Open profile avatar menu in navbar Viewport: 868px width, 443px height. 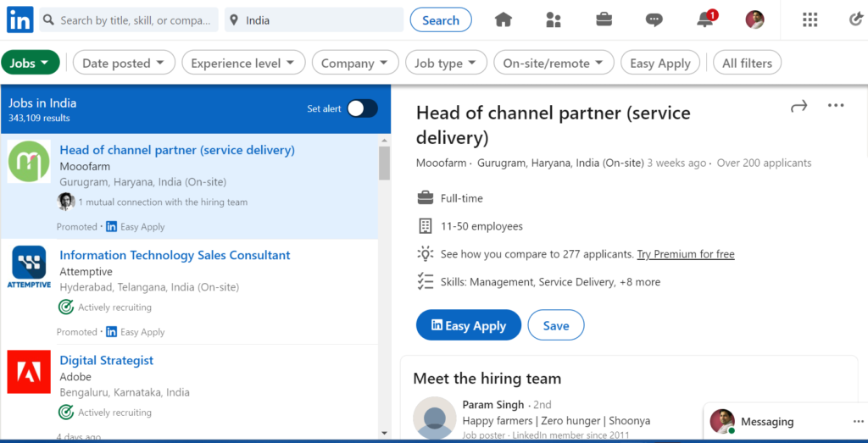pyautogui.click(x=755, y=20)
